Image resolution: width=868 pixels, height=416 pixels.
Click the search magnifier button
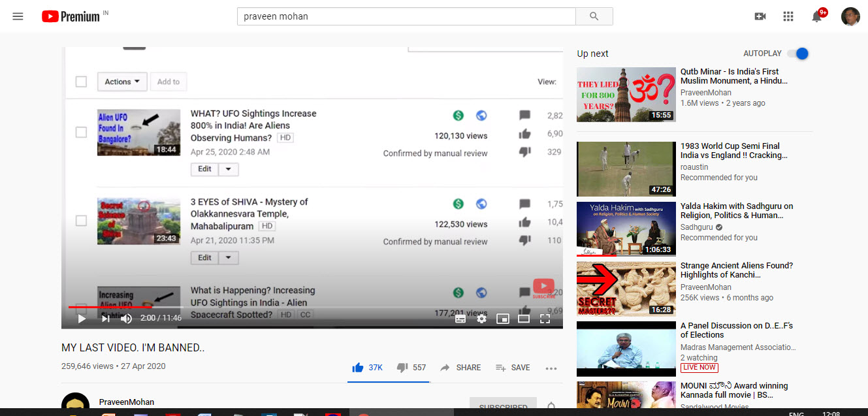[x=594, y=16]
